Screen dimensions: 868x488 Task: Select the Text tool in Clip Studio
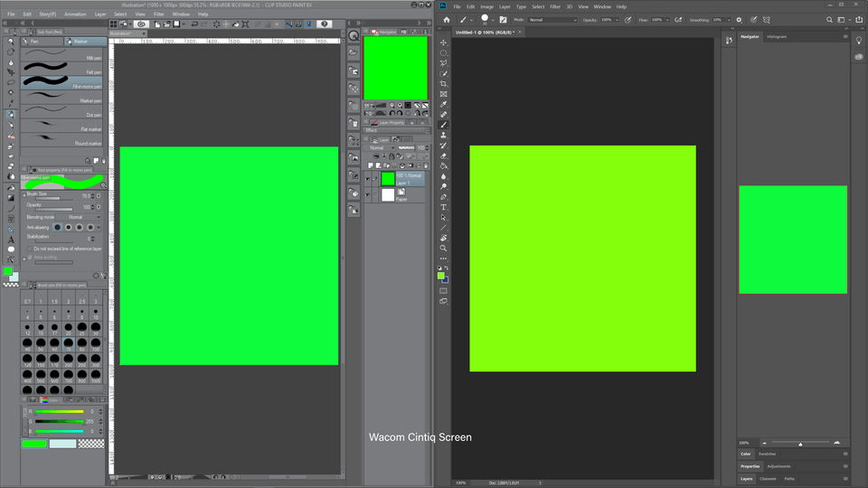[11, 239]
